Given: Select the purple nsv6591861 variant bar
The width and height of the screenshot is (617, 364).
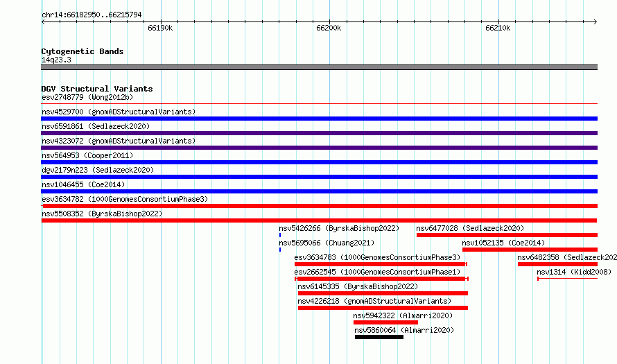Looking at the screenshot, I should tap(319, 133).
